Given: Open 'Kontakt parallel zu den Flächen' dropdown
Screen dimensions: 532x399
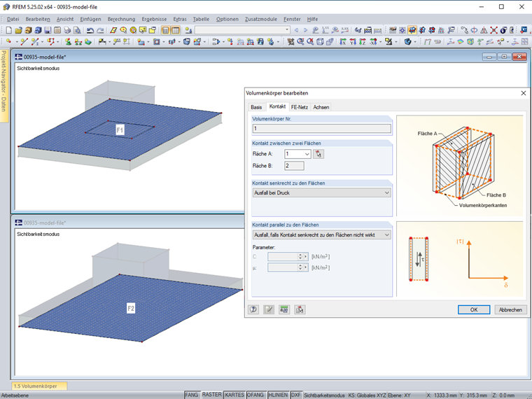Looking at the screenshot, I should click(321, 234).
